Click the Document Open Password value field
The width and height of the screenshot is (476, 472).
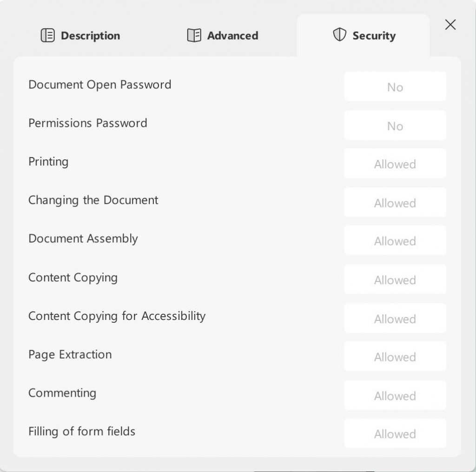(x=395, y=86)
